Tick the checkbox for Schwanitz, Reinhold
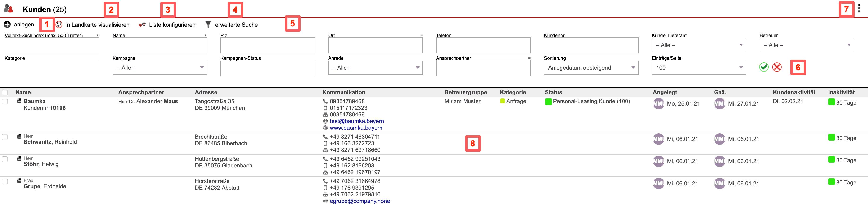Viewport: 868px width, 205px height. 5,137
